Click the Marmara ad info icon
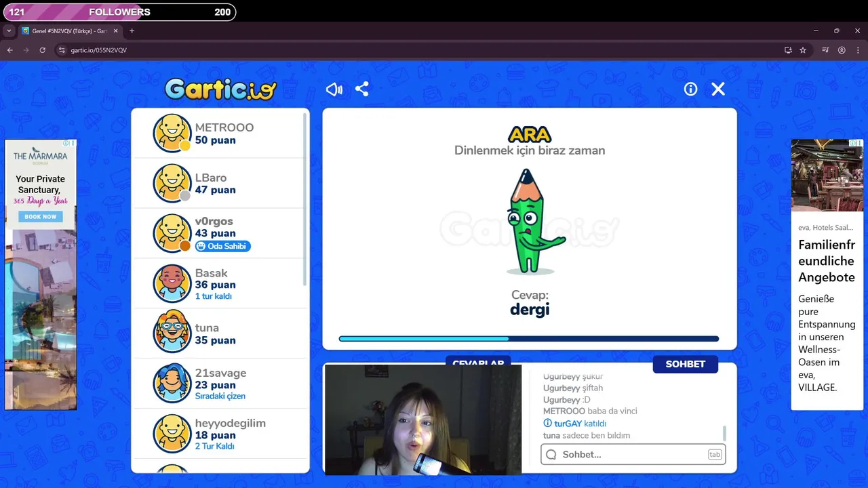Viewport: 868px width, 488px height. click(66, 144)
